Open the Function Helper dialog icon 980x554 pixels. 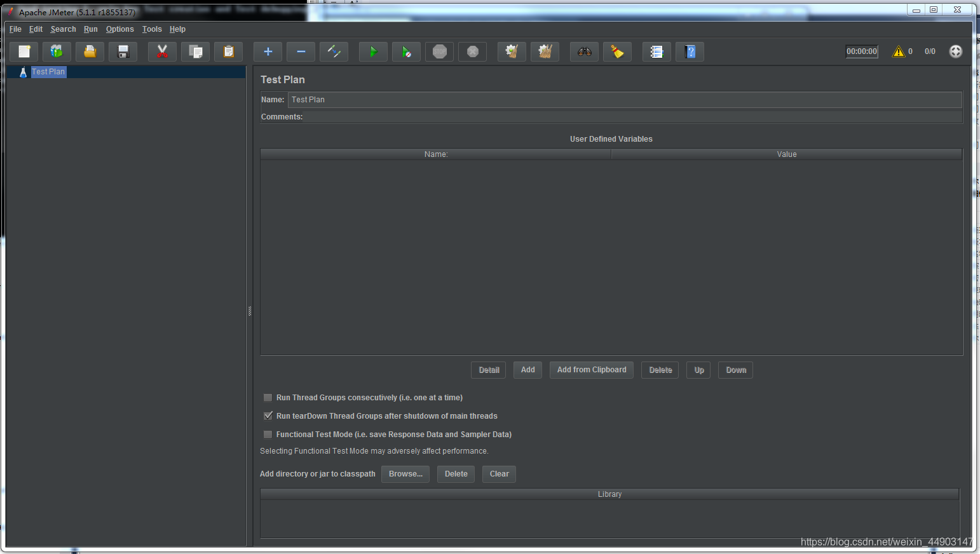coord(657,51)
